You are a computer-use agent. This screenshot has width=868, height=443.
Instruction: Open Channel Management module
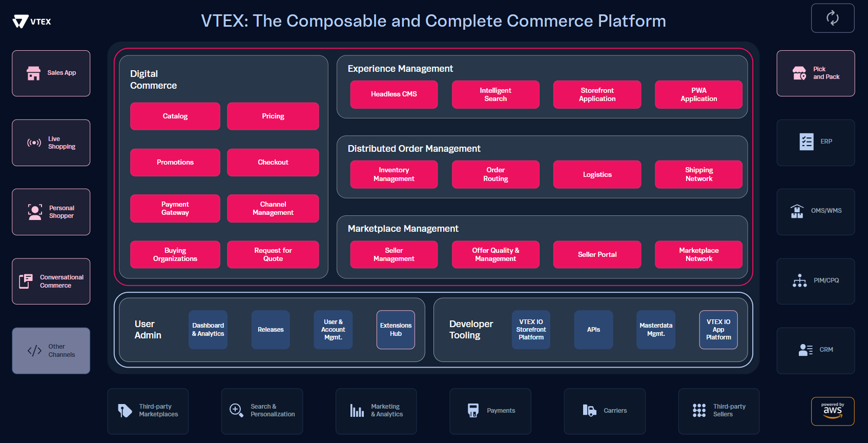273,209
